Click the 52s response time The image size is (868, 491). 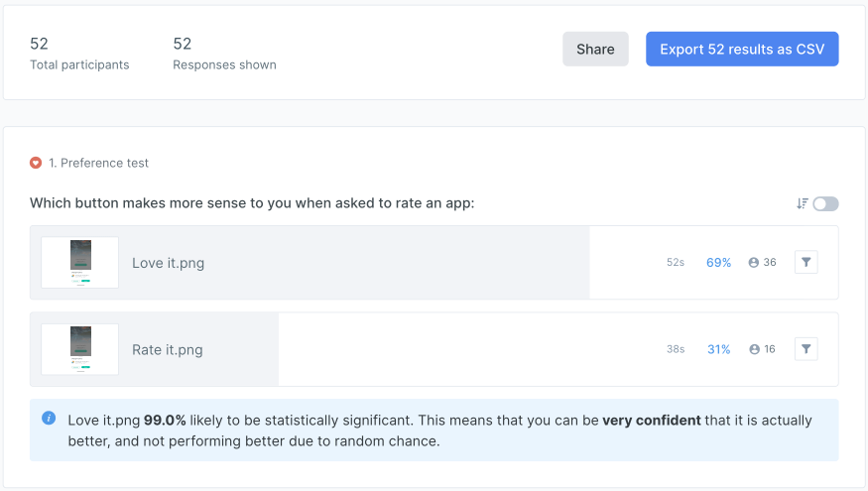(676, 263)
